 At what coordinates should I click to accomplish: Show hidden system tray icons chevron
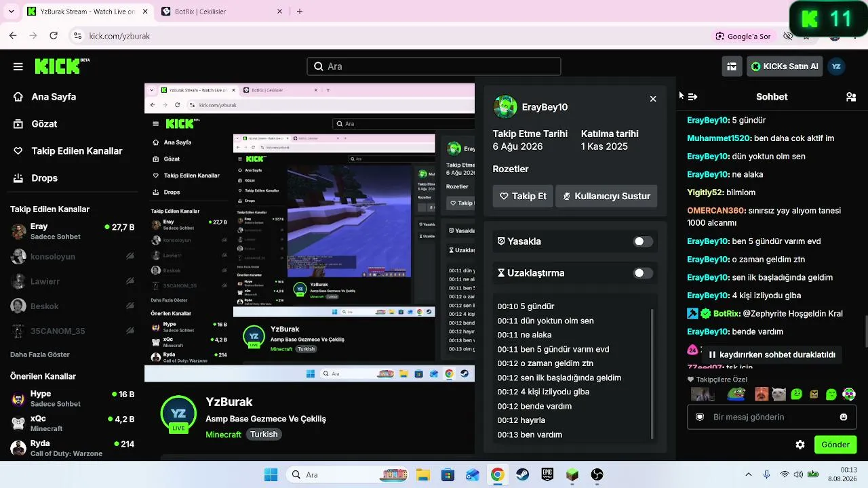click(749, 474)
